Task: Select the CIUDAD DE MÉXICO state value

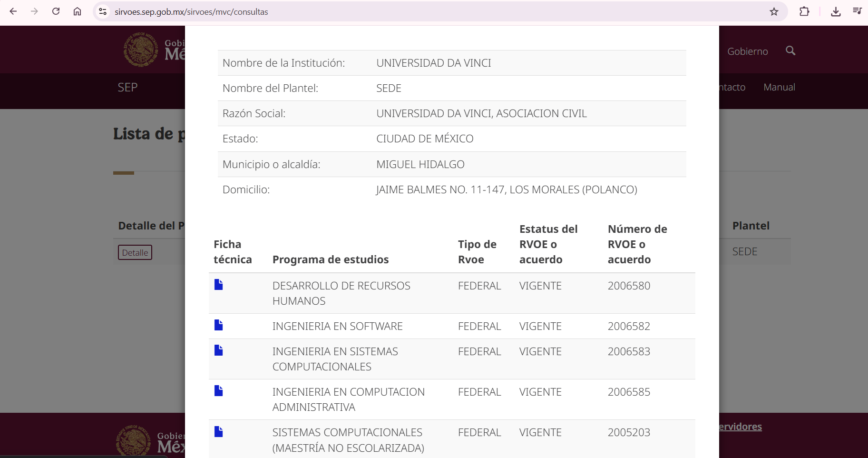Action: (425, 139)
